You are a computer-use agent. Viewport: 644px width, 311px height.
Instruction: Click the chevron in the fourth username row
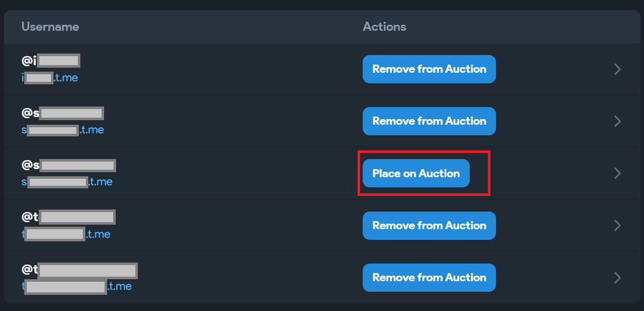pyautogui.click(x=617, y=226)
